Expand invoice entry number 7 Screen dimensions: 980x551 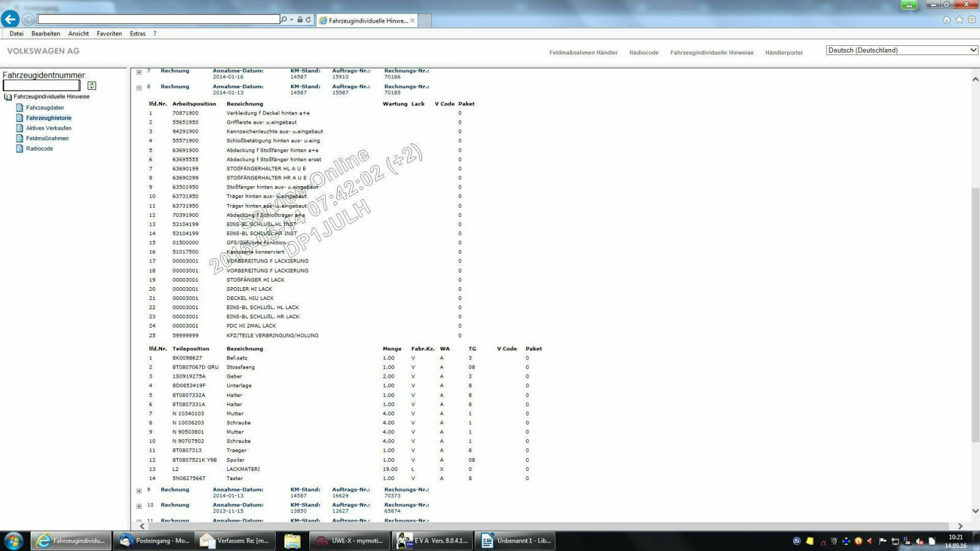tap(139, 72)
